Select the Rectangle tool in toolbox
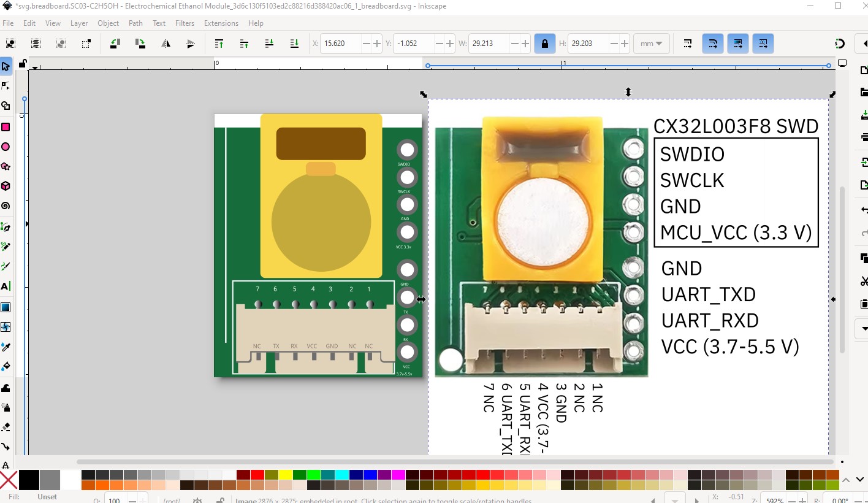 coord(6,127)
